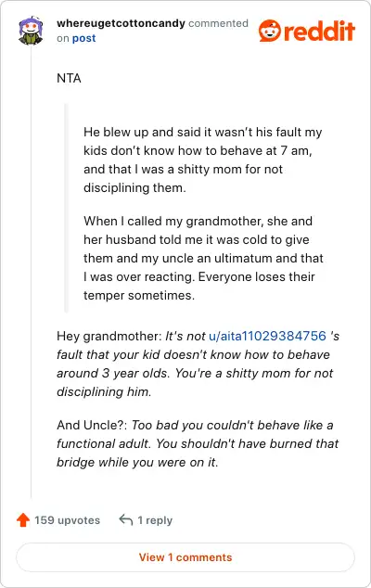371x588 pixels.
Task: Click the 'NTA' verdict text
Action: [69, 79]
